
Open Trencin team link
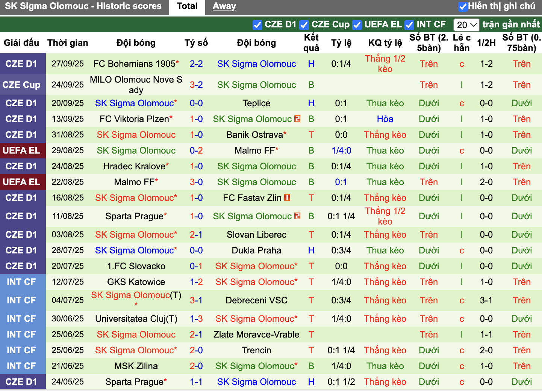click(x=256, y=350)
